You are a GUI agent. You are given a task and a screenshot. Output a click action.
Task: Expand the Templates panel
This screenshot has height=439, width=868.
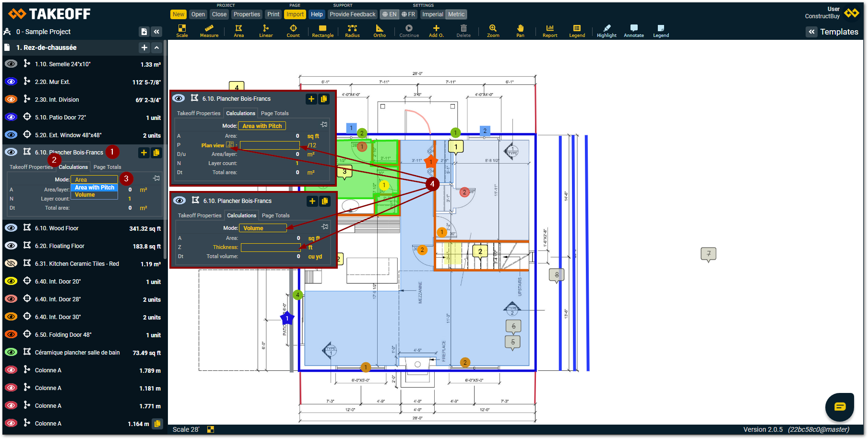(811, 32)
